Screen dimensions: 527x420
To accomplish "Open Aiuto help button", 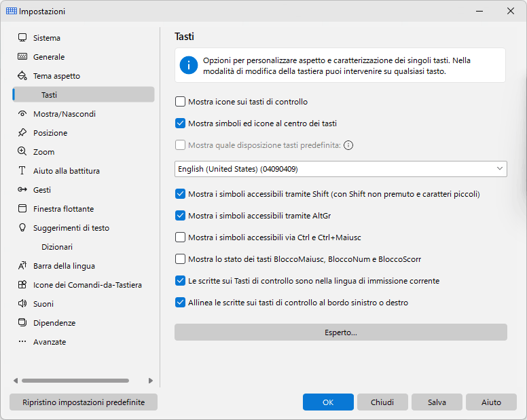I will click(491, 402).
